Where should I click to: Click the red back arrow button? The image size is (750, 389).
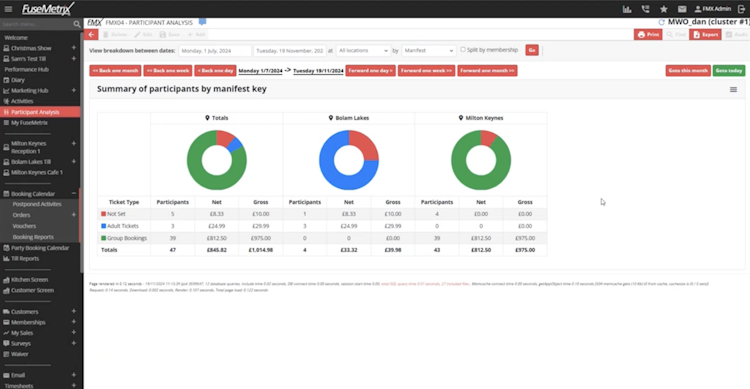click(x=91, y=34)
